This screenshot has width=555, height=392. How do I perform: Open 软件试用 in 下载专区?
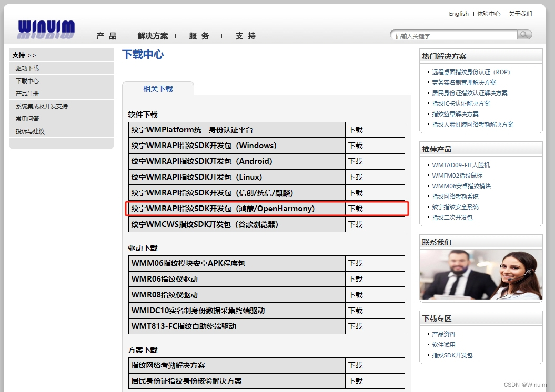point(443,345)
